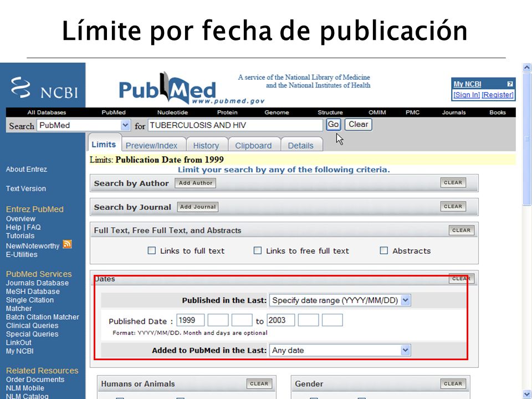Viewport: 532px width, 399px height.
Task: Click the vertical scrollbar thumb
Action: click(x=527, y=139)
